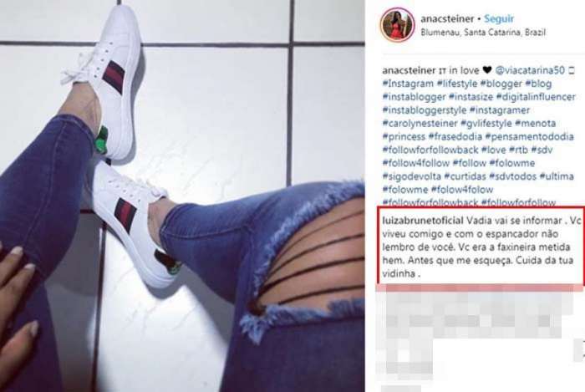Open the #sigodevolta hashtag
This screenshot has width=585, height=392.
(412, 176)
